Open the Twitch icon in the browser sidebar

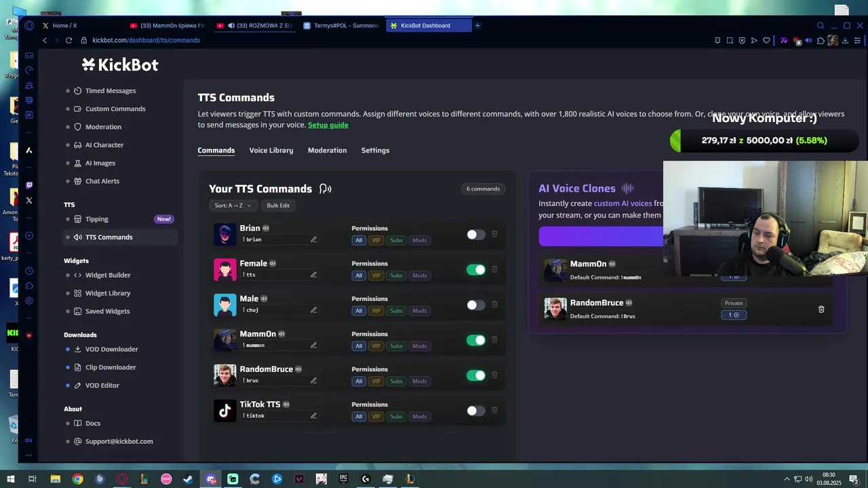28,185
